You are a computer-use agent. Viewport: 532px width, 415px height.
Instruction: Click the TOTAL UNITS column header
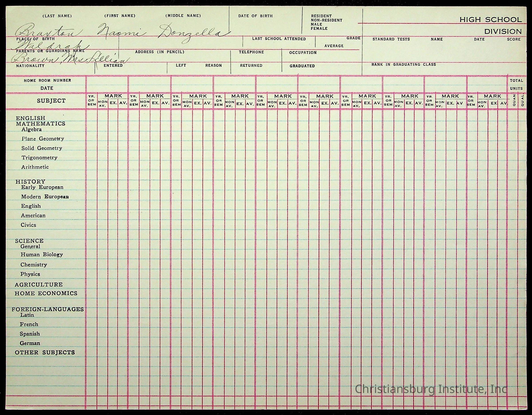coord(516,84)
